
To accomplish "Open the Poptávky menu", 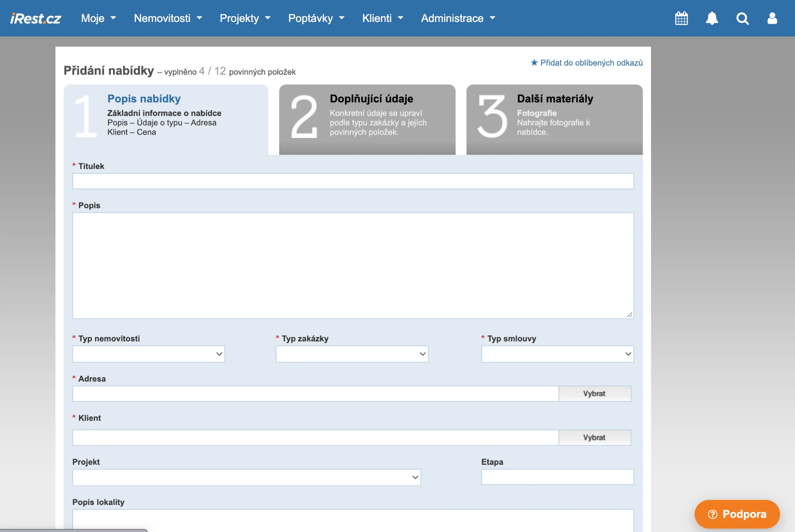I will point(316,18).
